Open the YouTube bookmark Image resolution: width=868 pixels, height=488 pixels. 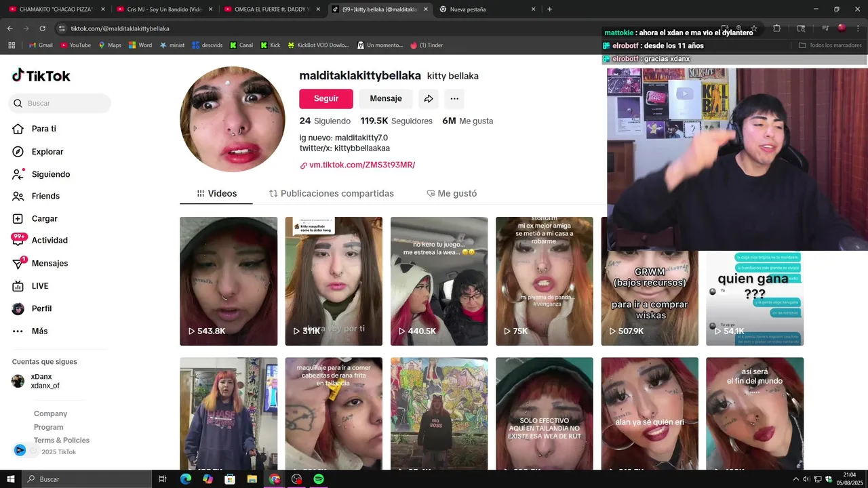75,45
